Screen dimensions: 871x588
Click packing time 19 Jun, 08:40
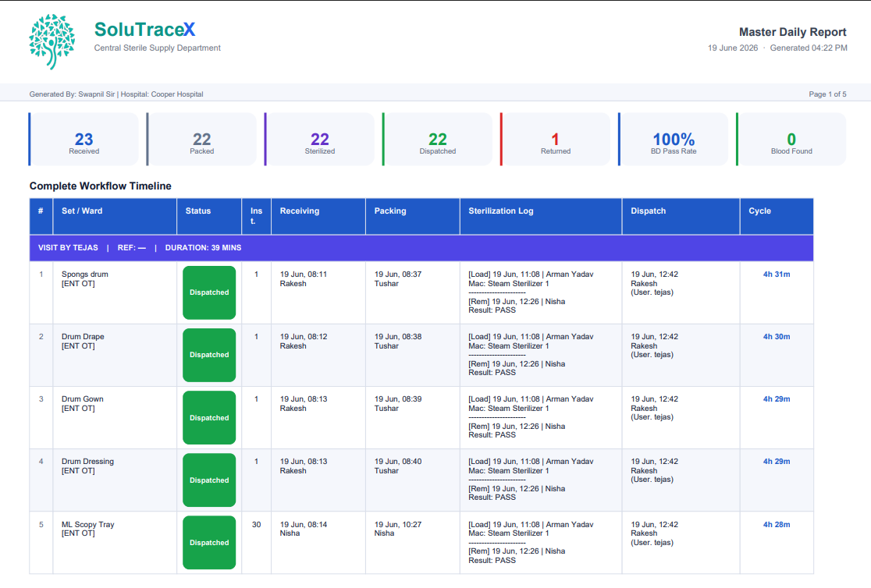coord(398,462)
